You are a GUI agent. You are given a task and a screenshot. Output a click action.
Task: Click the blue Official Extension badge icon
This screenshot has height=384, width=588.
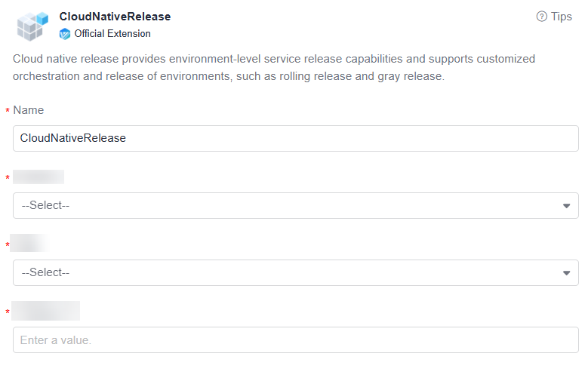pyautogui.click(x=65, y=34)
